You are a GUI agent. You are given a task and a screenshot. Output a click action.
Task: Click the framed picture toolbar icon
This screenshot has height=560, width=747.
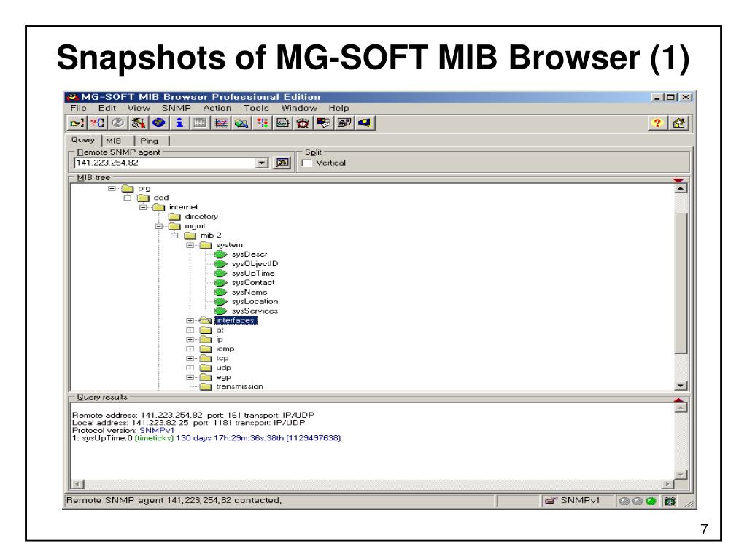tap(282, 122)
